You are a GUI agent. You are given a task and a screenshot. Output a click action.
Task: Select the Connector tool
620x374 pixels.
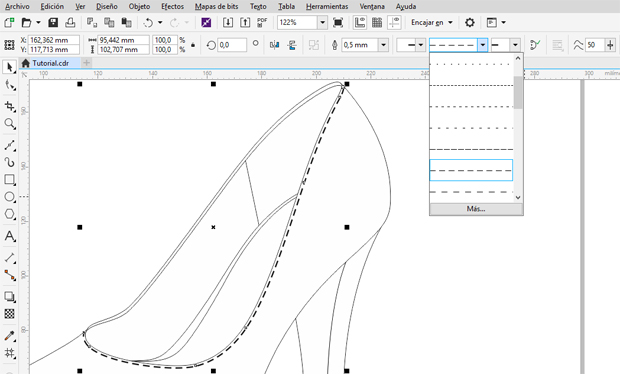click(9, 275)
